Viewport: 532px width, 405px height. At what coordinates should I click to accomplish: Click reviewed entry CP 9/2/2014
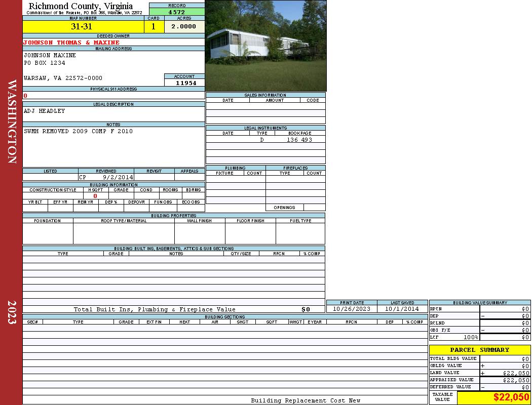coord(106,177)
